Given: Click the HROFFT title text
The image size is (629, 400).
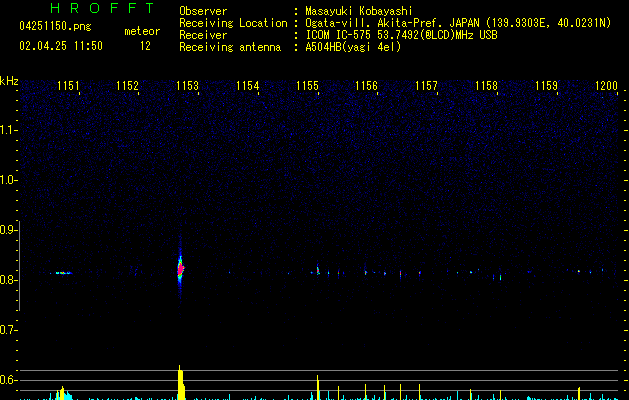Looking at the screenshot, I should click(103, 8).
